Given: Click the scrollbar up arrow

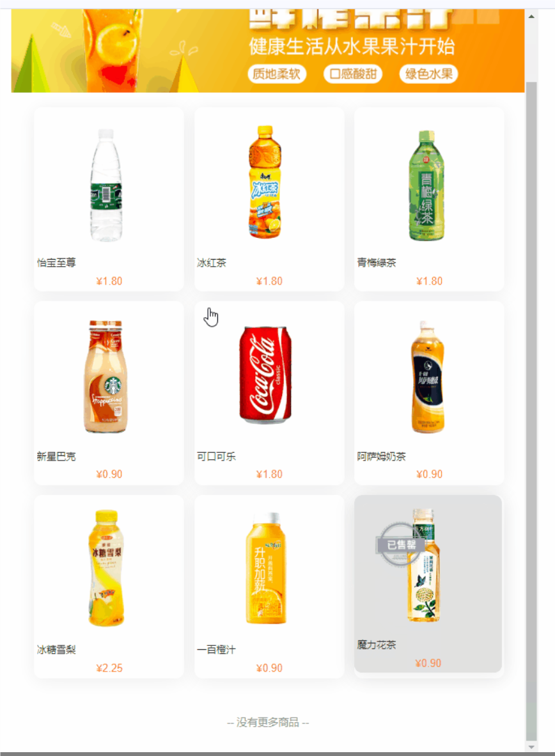Looking at the screenshot, I should pyautogui.click(x=531, y=16).
